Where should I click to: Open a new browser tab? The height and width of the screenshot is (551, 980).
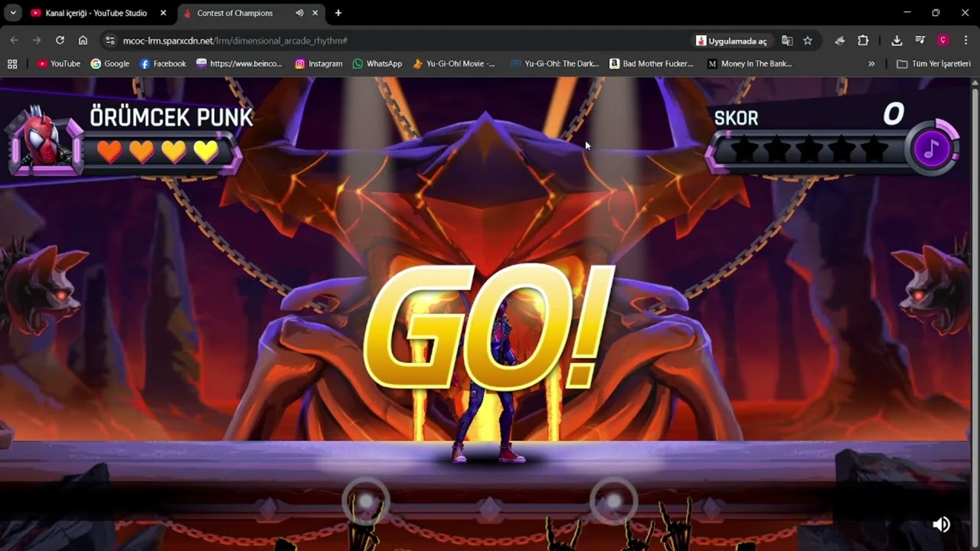click(x=338, y=13)
